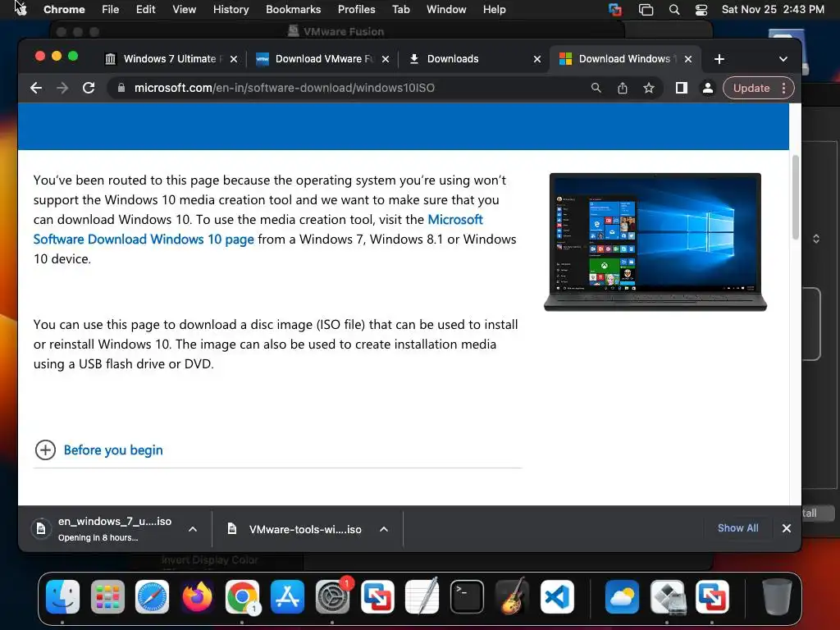Go back to the previous page
This screenshot has height=630, width=840.
(36, 88)
